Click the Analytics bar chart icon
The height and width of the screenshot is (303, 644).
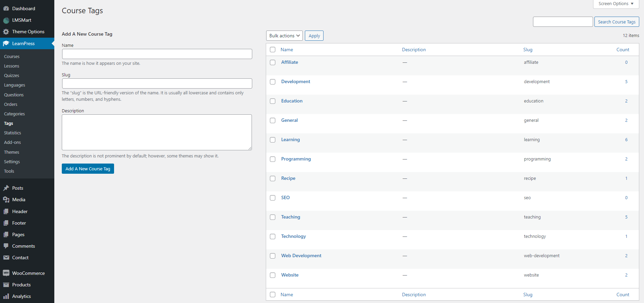6,296
